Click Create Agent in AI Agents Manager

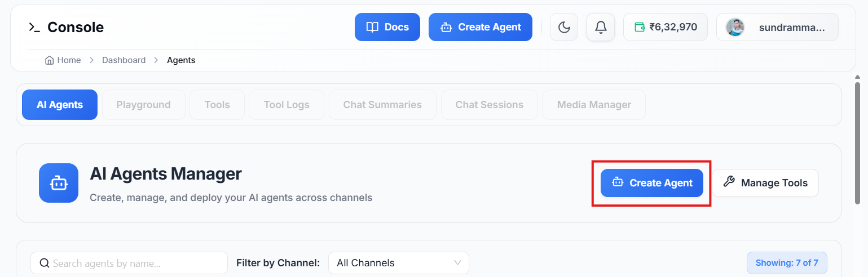pos(651,183)
